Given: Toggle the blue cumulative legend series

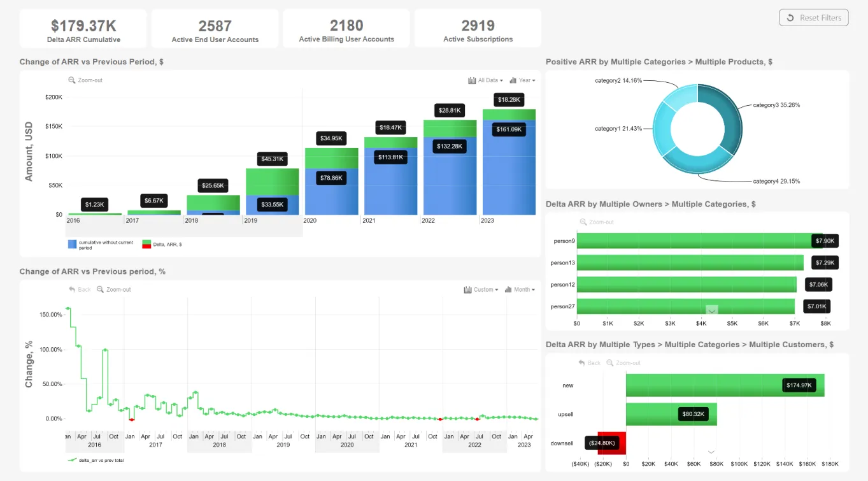Looking at the screenshot, I should [x=72, y=245].
